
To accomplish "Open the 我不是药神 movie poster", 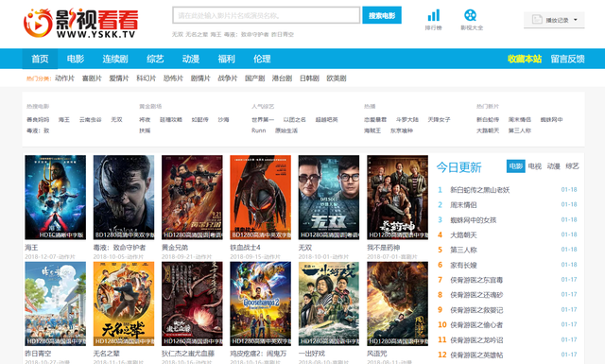I will tap(397, 198).
